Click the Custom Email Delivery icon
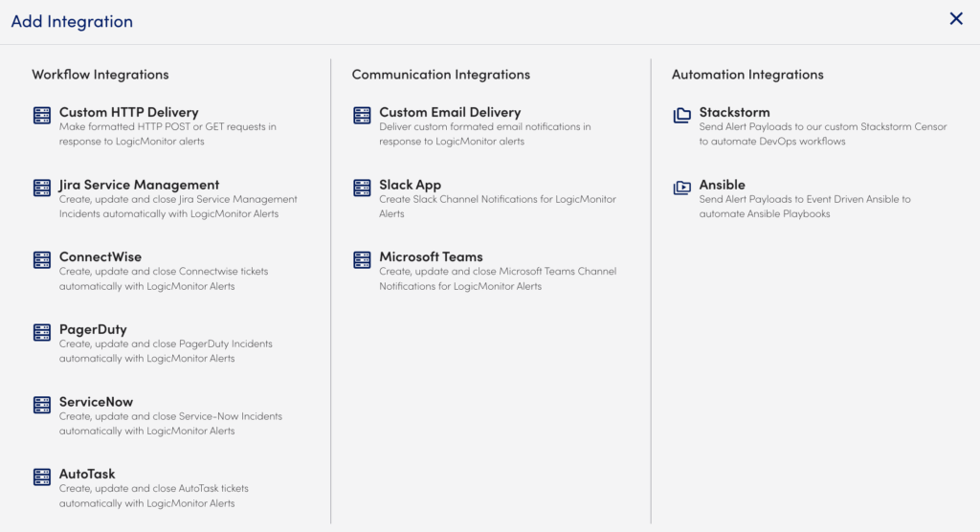980x532 pixels. click(362, 116)
